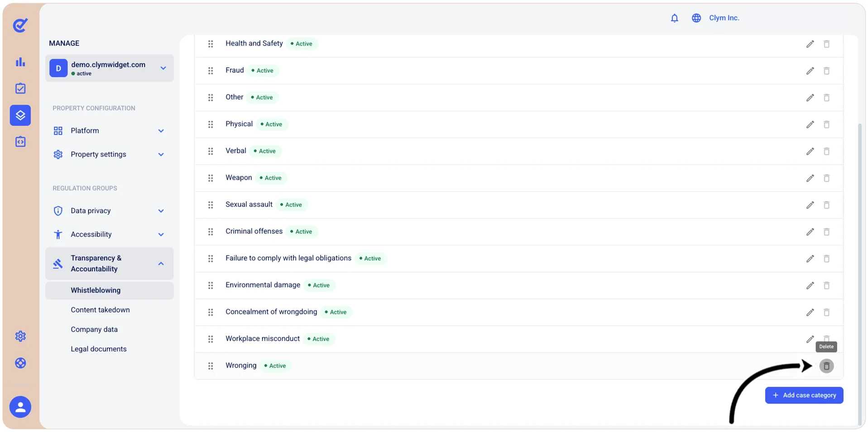Edit the Workplace misconduct category

click(x=810, y=339)
